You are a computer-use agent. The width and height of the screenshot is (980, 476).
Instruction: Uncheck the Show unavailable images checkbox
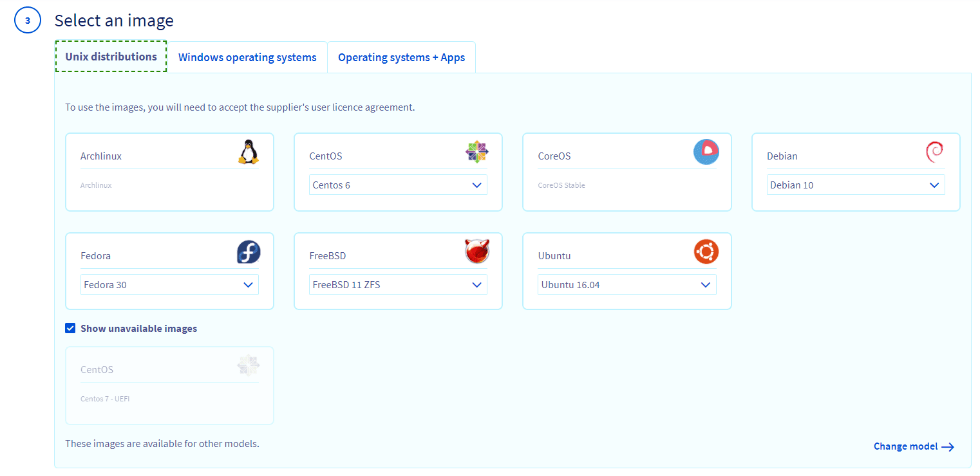pos(70,329)
